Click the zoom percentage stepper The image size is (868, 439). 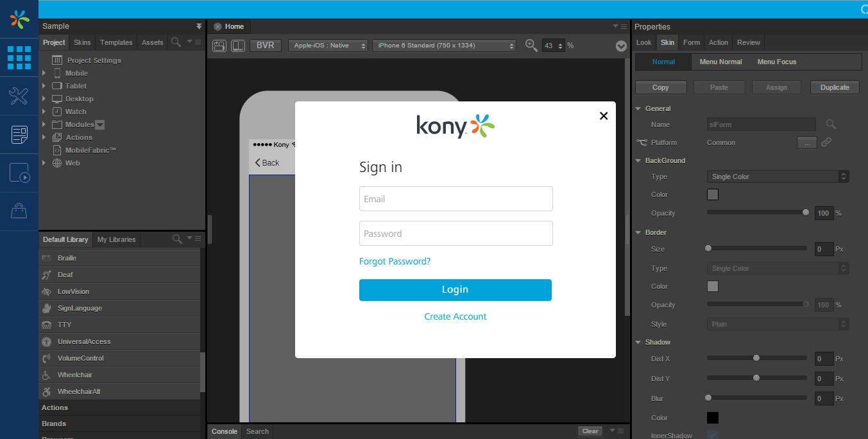tap(561, 46)
